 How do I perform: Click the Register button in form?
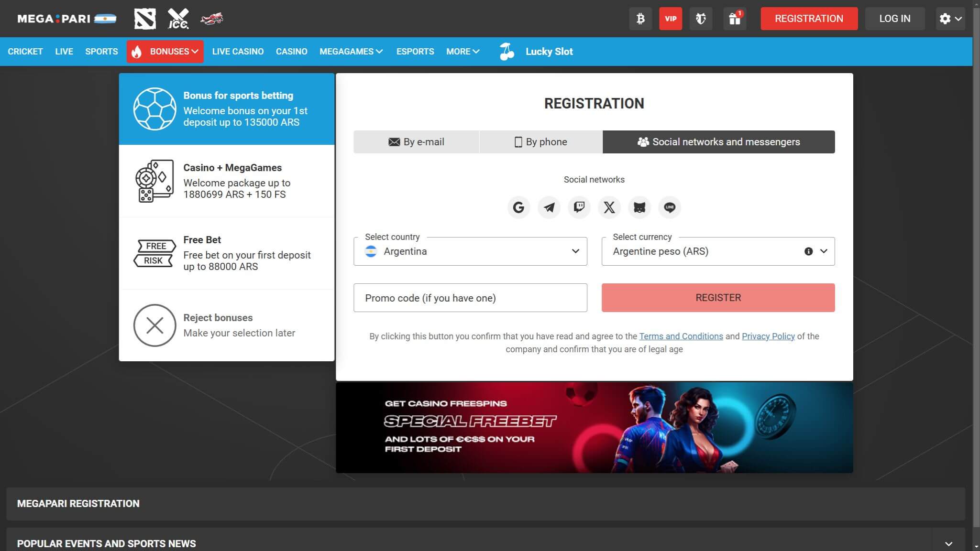point(718,298)
